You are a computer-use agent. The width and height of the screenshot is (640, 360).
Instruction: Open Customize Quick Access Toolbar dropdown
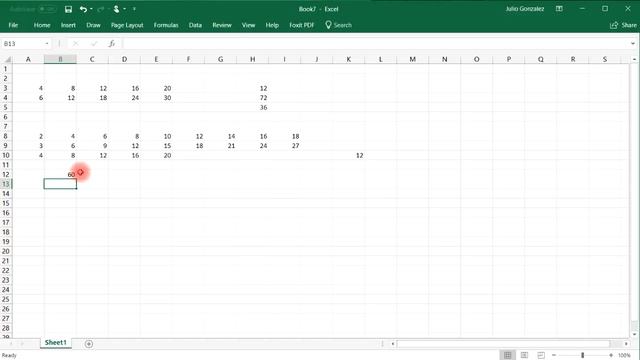tap(134, 9)
